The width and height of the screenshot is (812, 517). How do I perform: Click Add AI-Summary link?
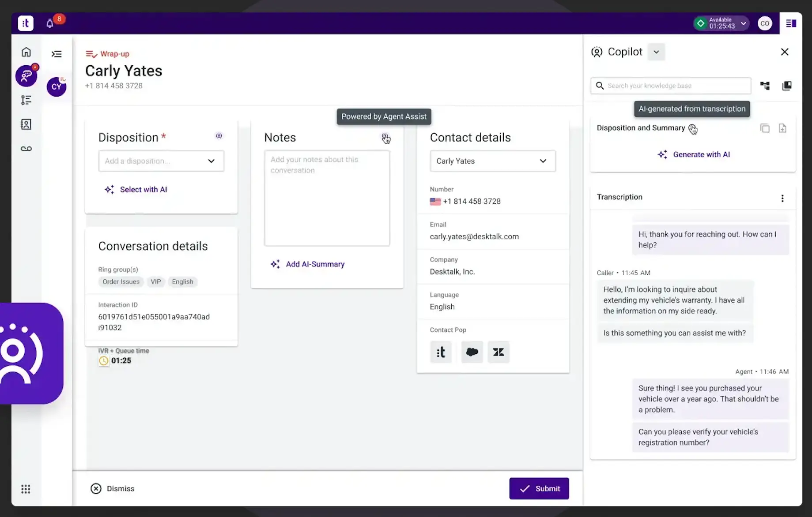(x=308, y=264)
